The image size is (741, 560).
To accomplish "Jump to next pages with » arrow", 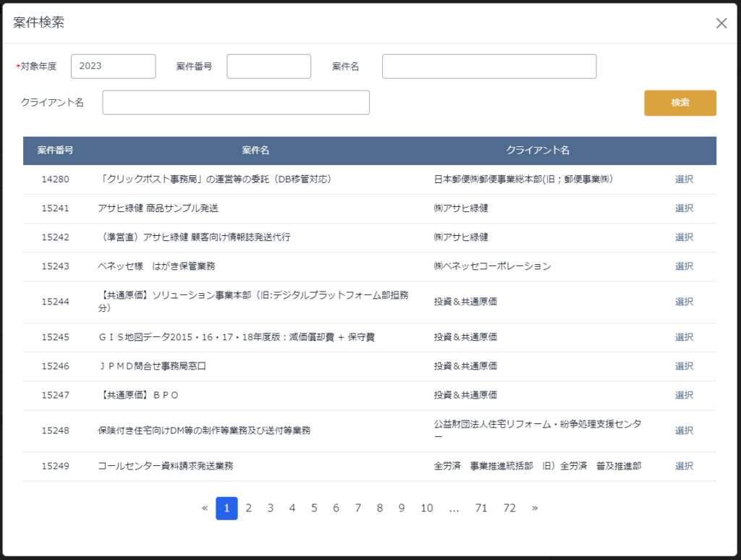I will [x=535, y=508].
